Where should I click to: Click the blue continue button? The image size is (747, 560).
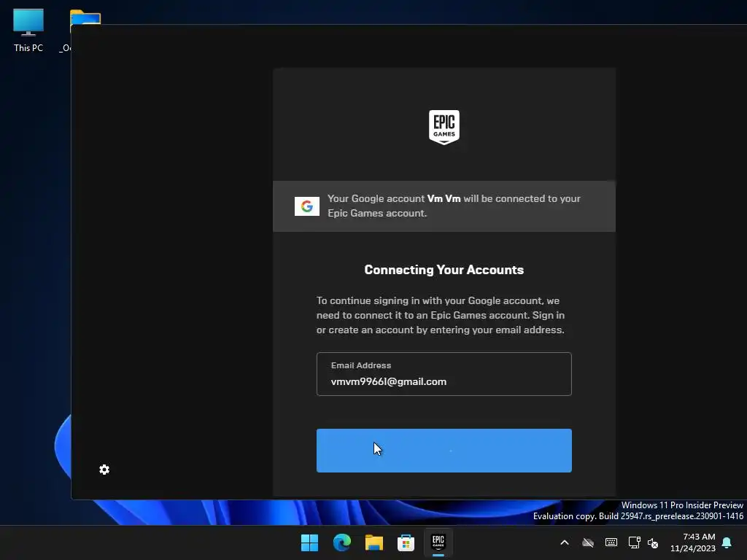[x=444, y=451]
